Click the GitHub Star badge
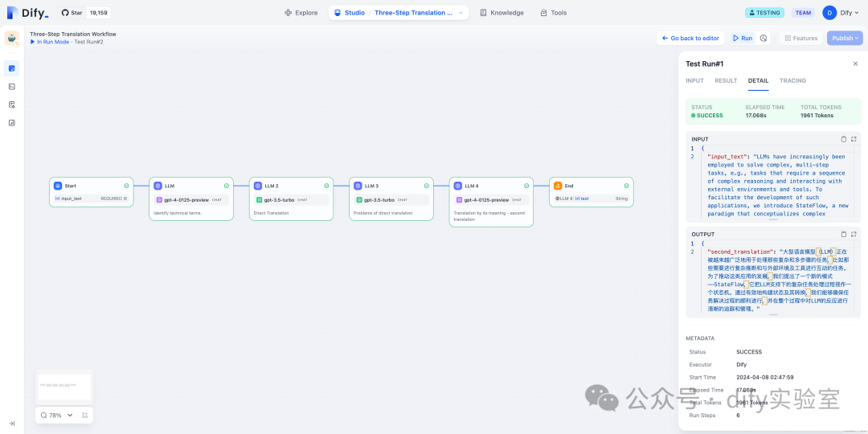The height and width of the screenshot is (434, 868). 84,13
